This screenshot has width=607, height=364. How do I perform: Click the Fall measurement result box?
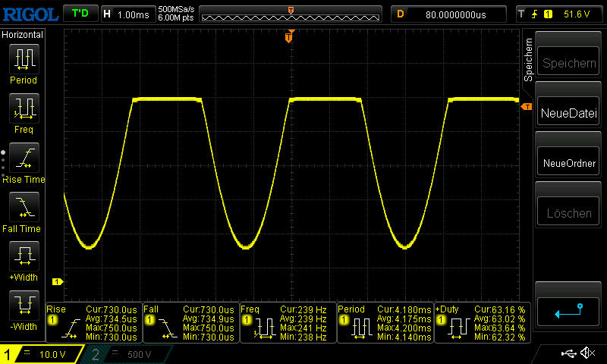coord(191,322)
